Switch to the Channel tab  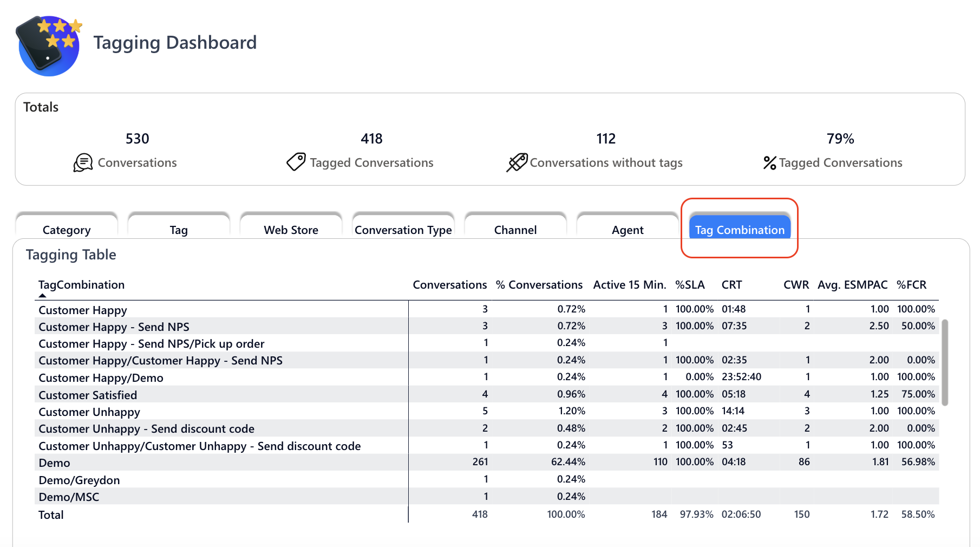point(515,230)
